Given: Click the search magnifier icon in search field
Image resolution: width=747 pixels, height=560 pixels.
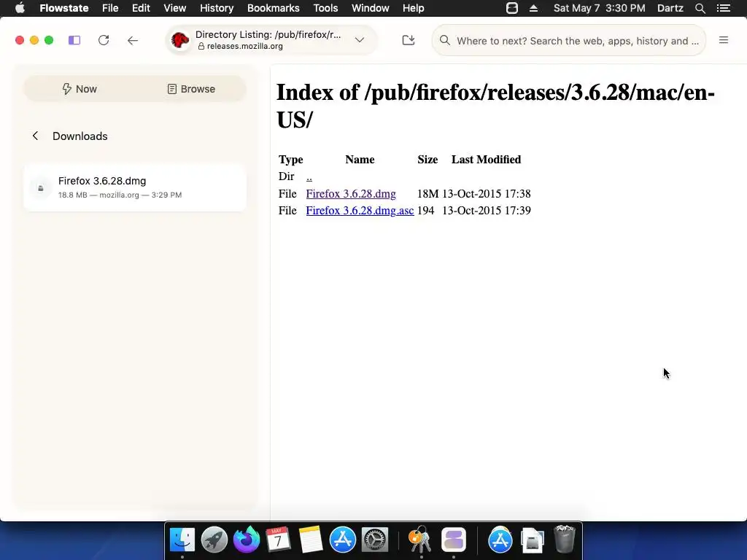Looking at the screenshot, I should (444, 41).
